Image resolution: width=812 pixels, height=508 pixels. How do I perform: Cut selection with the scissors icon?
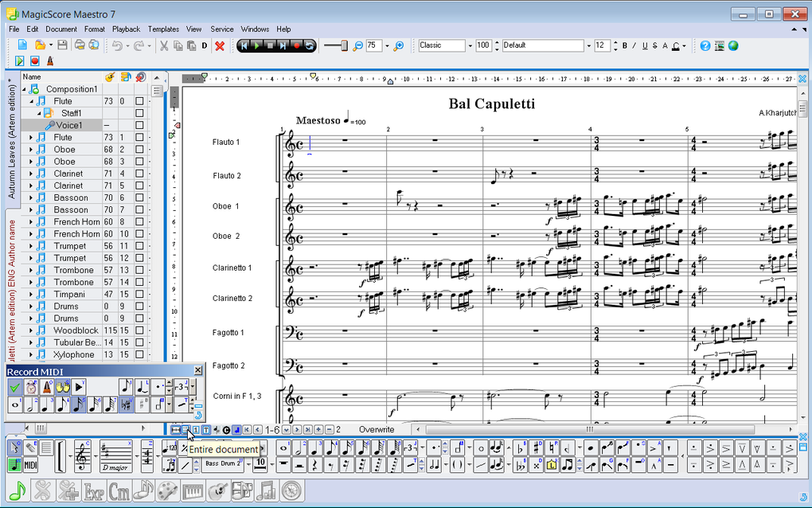[164, 45]
